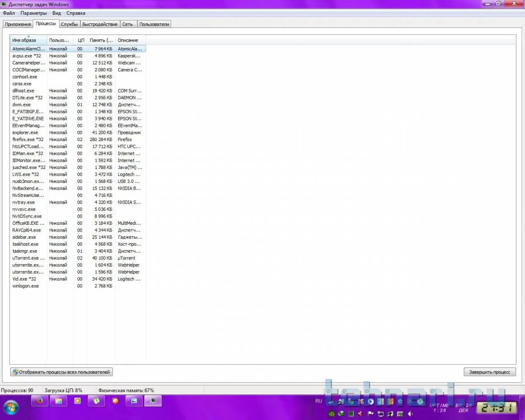Image resolution: width=525 pixels, height=420 pixels.
Task: Switch to the Пользователи tab
Action: (154, 24)
